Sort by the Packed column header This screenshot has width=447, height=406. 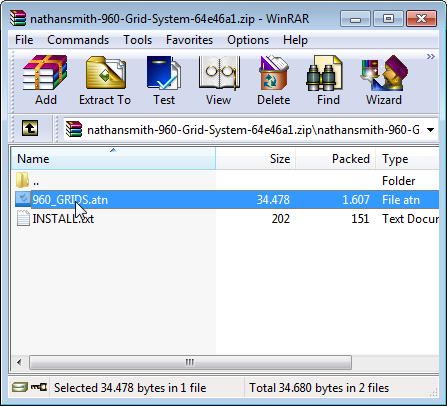(336, 158)
